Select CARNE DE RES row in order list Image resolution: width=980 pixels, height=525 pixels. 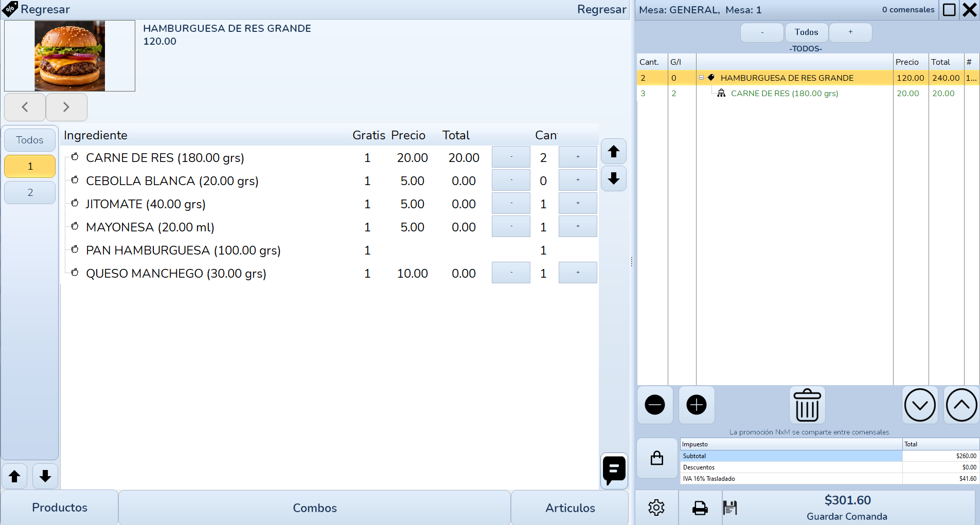click(808, 93)
